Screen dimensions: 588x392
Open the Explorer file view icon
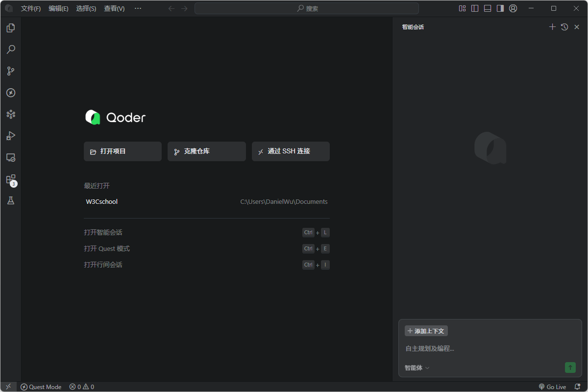pyautogui.click(x=11, y=28)
